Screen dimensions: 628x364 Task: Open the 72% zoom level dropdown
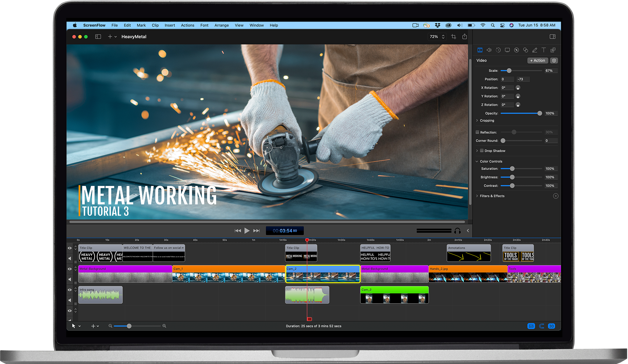[437, 37]
